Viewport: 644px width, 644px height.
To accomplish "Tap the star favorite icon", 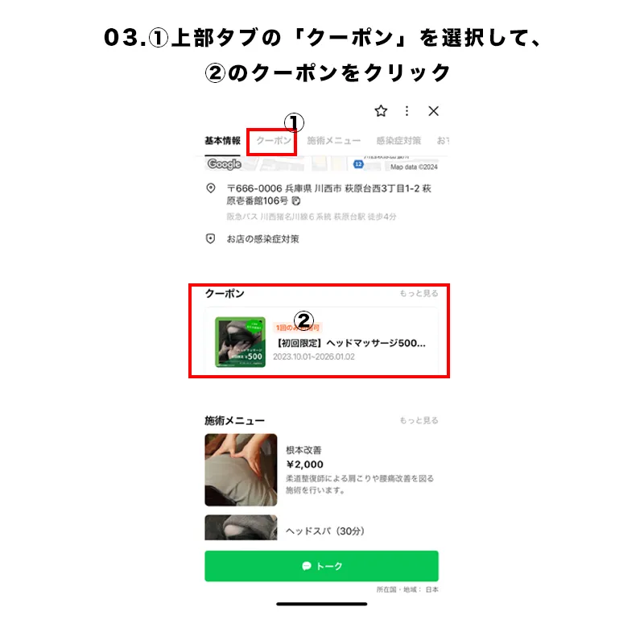I will tap(381, 111).
